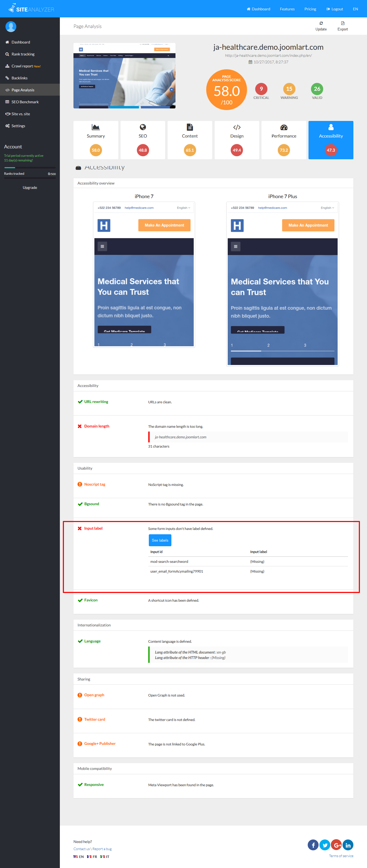Open the Twitter social icon
The image size is (367, 868).
point(325,845)
